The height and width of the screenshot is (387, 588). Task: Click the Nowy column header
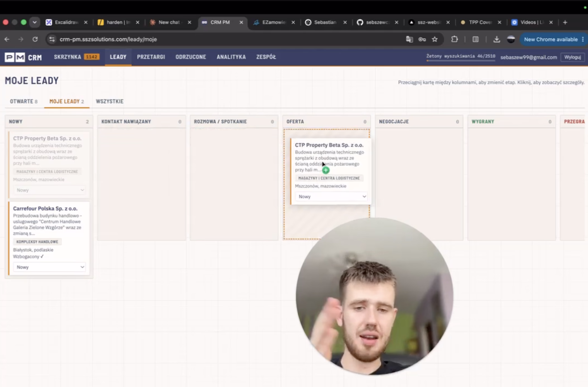coord(49,122)
